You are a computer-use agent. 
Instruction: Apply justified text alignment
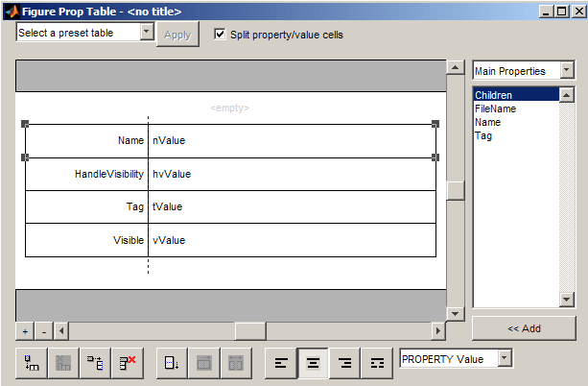pyautogui.click(x=377, y=363)
